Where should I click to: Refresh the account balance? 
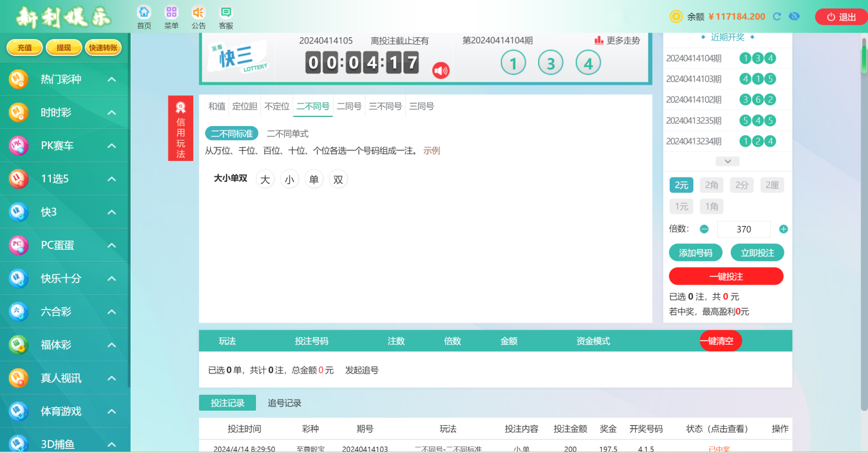point(777,16)
